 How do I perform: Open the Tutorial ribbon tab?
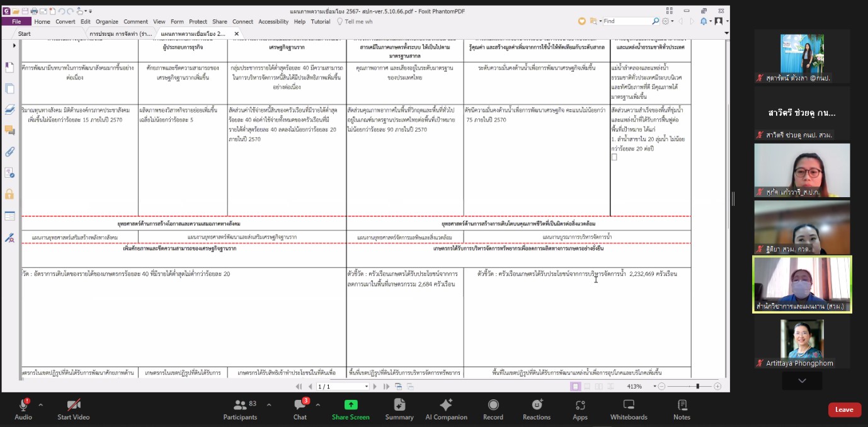[321, 21]
